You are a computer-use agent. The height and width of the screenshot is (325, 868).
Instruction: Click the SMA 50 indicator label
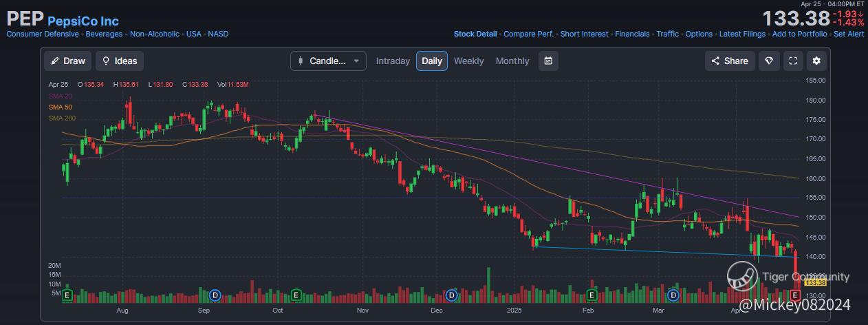[60, 107]
